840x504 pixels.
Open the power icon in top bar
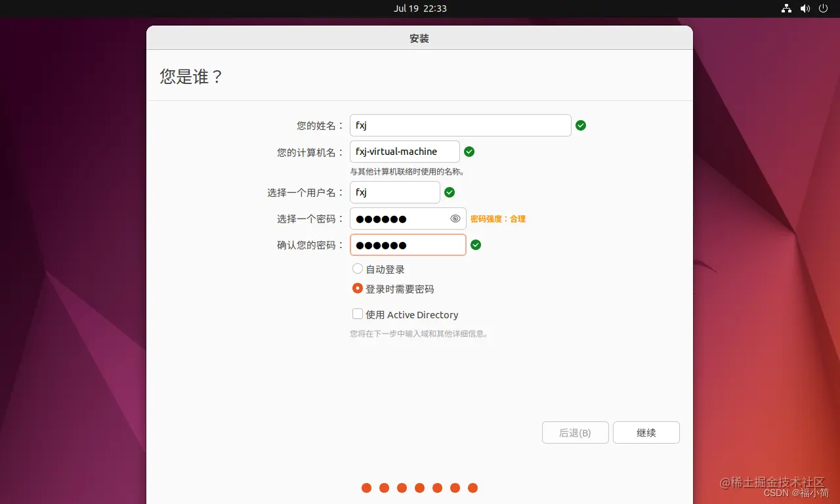tap(824, 9)
